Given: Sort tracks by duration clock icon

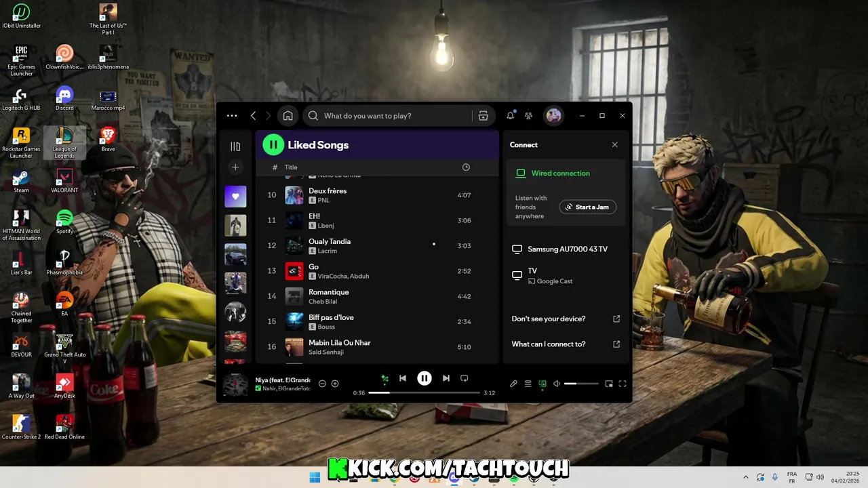Looking at the screenshot, I should tap(466, 167).
